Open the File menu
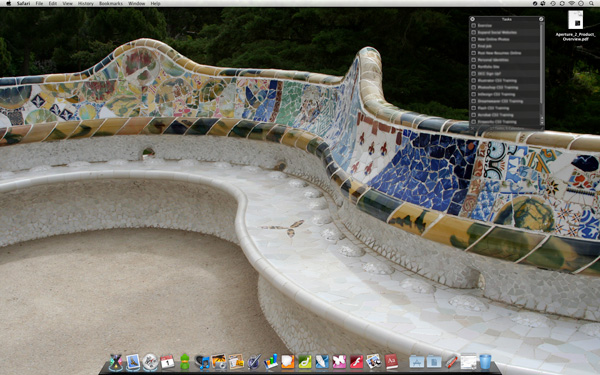 [39, 3]
